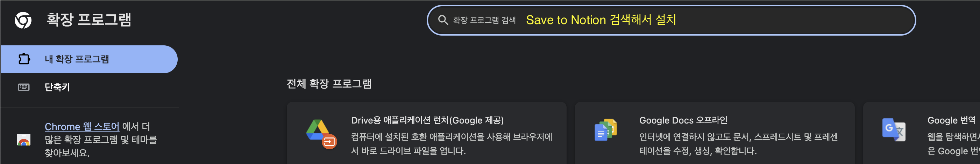
Task: Click the Drive application launcher extension icon
Action: click(x=321, y=134)
